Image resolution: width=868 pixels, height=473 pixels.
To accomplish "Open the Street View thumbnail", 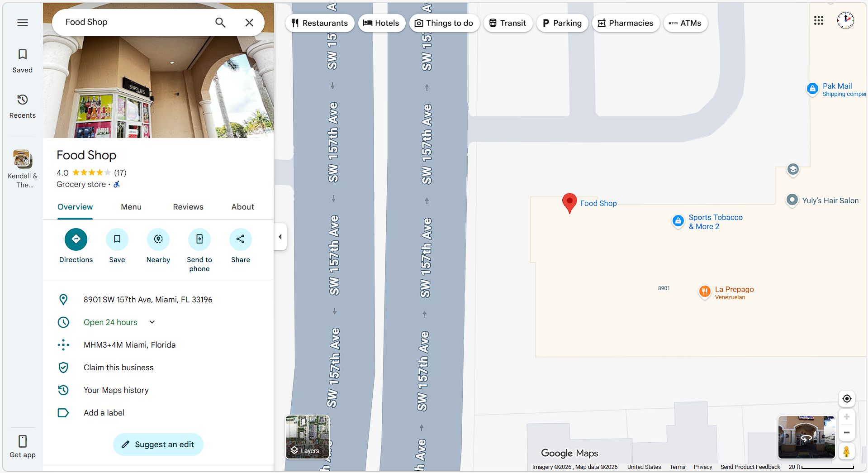I will (806, 437).
